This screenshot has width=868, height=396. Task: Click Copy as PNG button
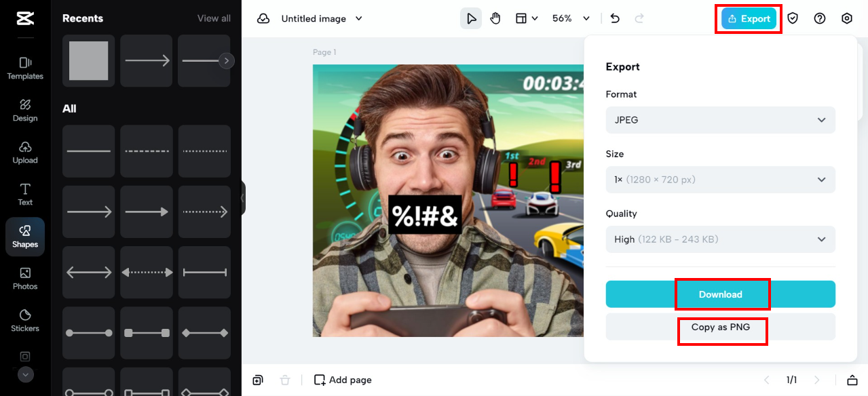tap(721, 327)
